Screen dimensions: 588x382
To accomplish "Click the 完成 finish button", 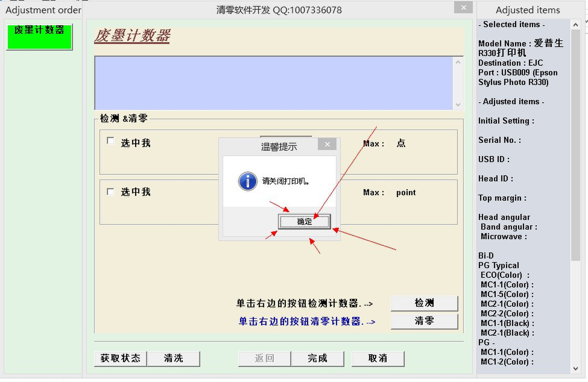I will pyautogui.click(x=317, y=358).
